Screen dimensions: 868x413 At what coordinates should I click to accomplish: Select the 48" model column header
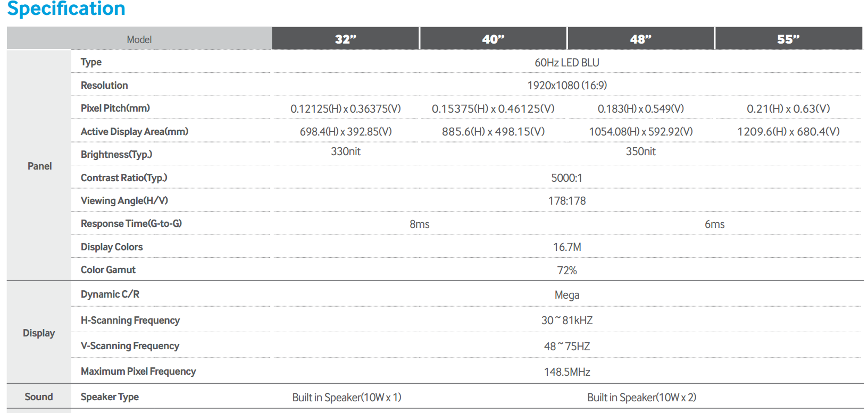pyautogui.click(x=641, y=39)
